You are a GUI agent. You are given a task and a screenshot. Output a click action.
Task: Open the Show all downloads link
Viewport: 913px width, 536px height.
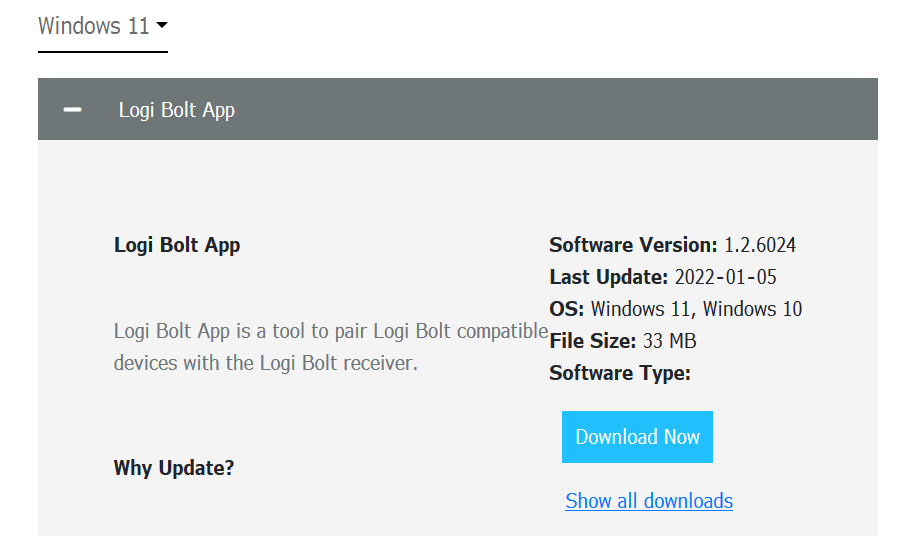click(x=649, y=501)
